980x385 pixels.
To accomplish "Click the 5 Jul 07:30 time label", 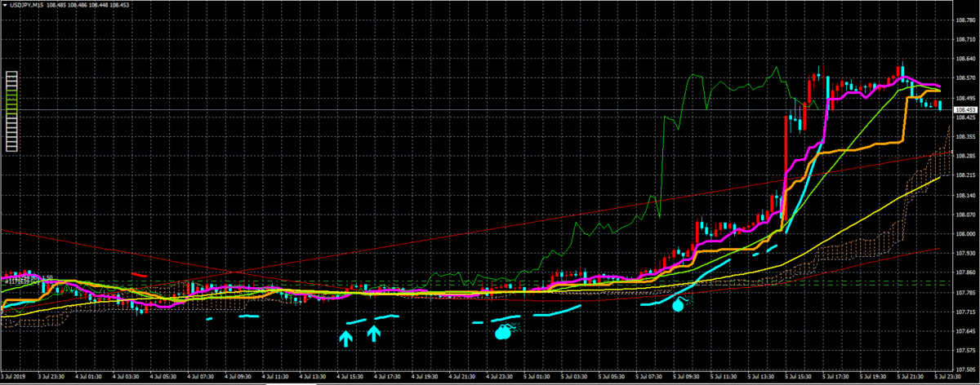I will pos(649,377).
